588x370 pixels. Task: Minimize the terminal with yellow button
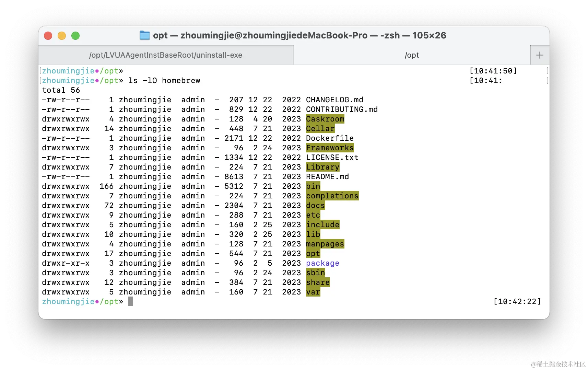(x=62, y=36)
